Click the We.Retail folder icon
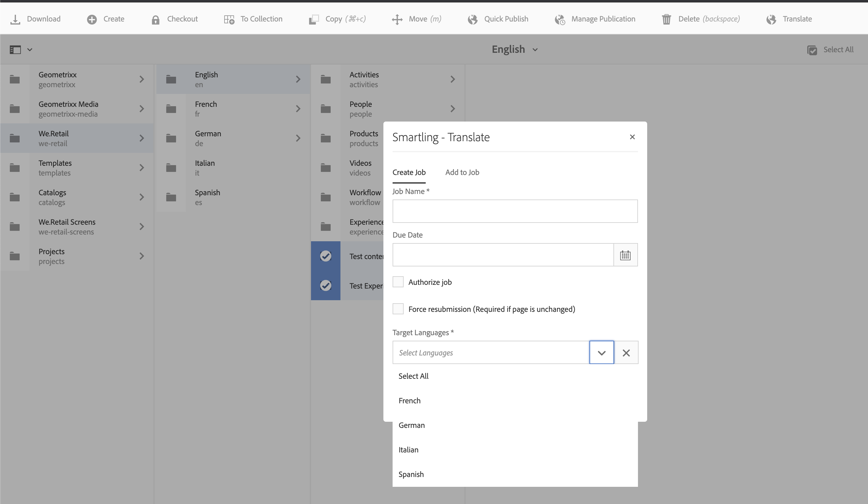Viewport: 868px width, 504px height. (x=14, y=138)
